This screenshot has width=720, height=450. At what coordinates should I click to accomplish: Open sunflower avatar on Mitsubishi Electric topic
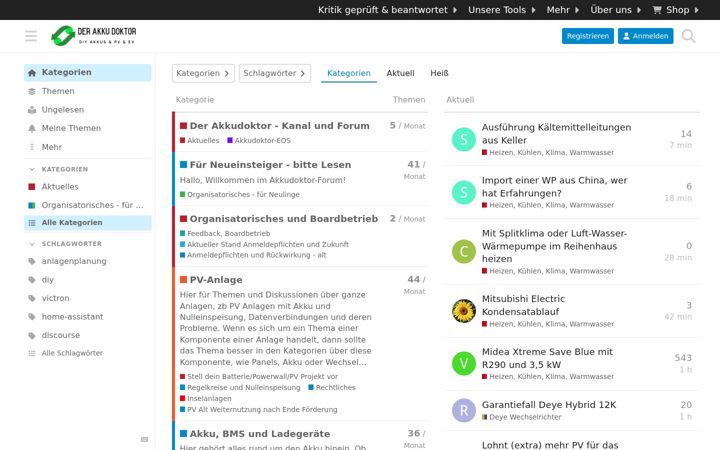tap(464, 311)
